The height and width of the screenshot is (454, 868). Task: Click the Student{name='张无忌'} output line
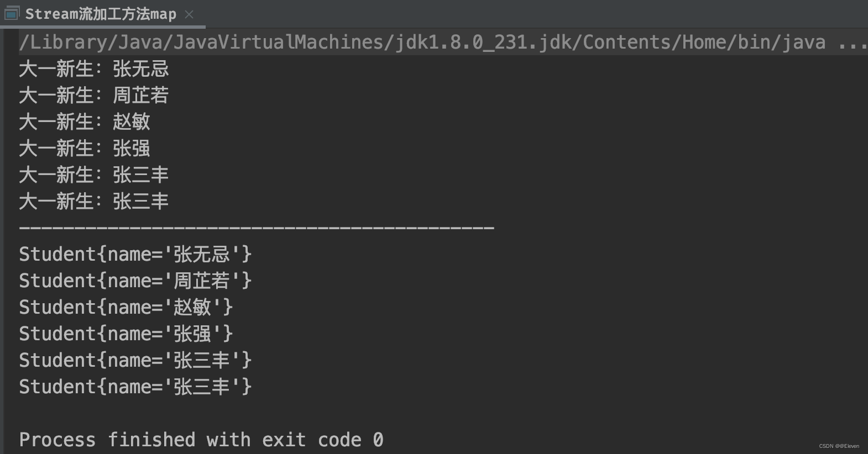pos(135,254)
